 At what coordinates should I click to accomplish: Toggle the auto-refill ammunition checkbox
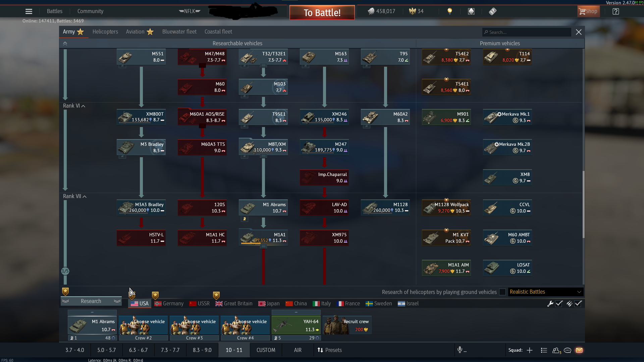point(578,304)
